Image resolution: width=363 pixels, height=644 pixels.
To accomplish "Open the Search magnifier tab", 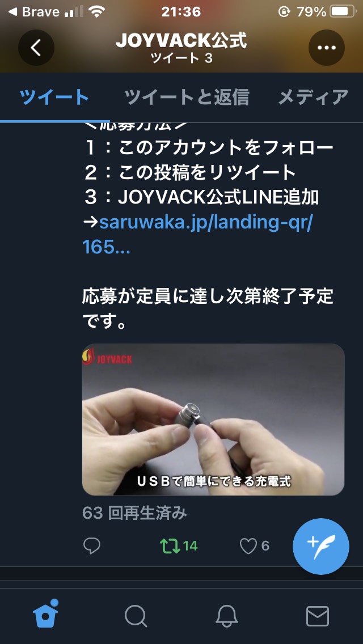I will coord(136,616).
